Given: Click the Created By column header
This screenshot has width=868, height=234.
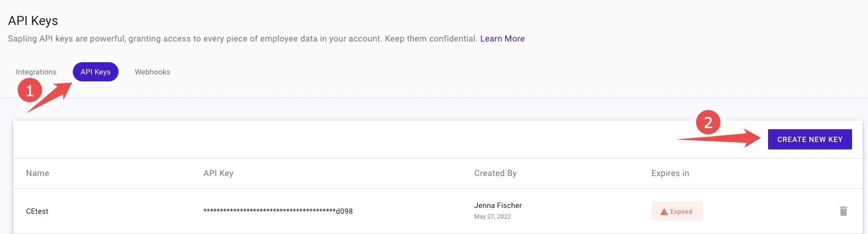Looking at the screenshot, I should point(495,173).
